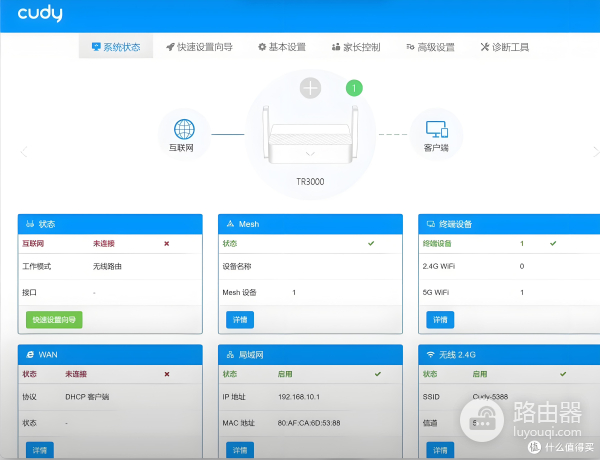Viewport: 600px width, 460px height.
Task: Open 诊断工具 diagnostic tools tab
Action: (505, 47)
